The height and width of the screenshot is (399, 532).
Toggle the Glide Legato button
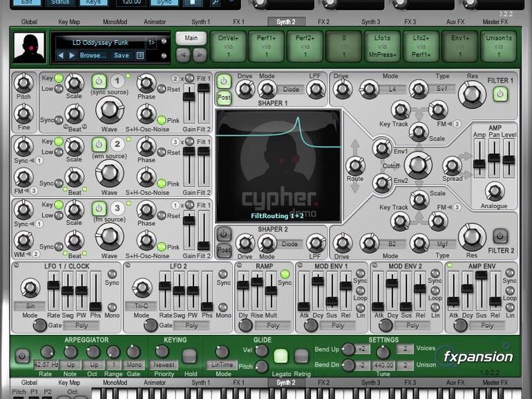tap(281, 356)
